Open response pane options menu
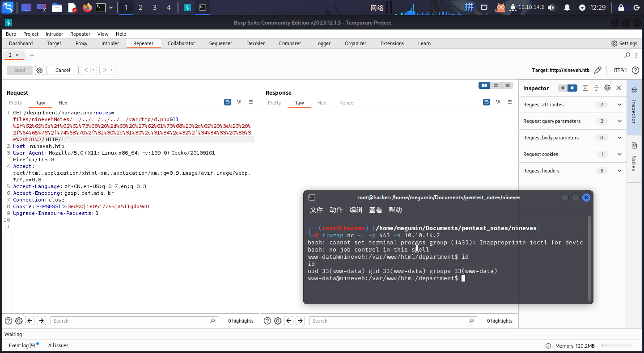Image resolution: width=644 pixels, height=353 pixels. pyautogui.click(x=510, y=102)
